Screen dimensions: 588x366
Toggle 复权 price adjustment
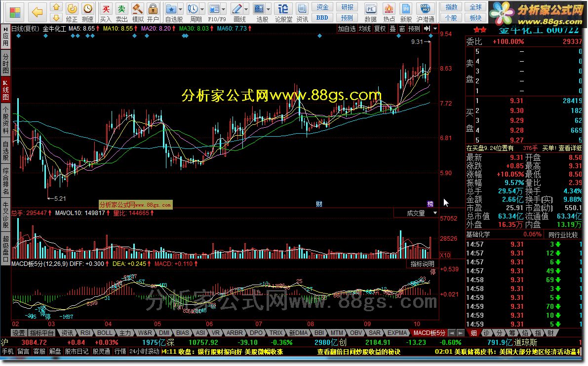(x=380, y=29)
